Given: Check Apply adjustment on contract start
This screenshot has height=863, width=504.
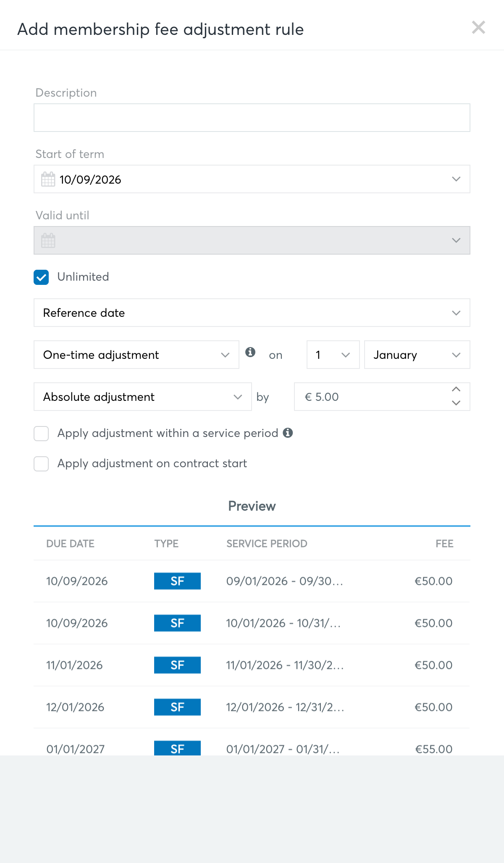Looking at the screenshot, I should pyautogui.click(x=41, y=464).
